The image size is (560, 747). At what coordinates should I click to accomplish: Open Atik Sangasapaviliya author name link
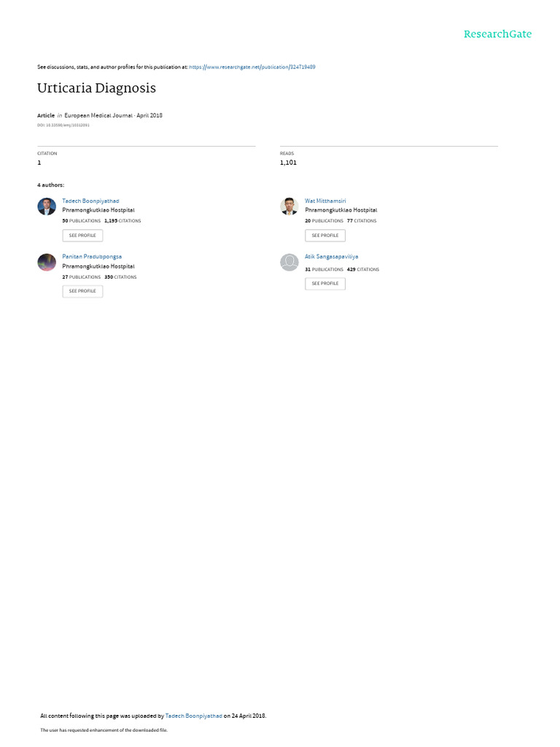[x=332, y=257]
